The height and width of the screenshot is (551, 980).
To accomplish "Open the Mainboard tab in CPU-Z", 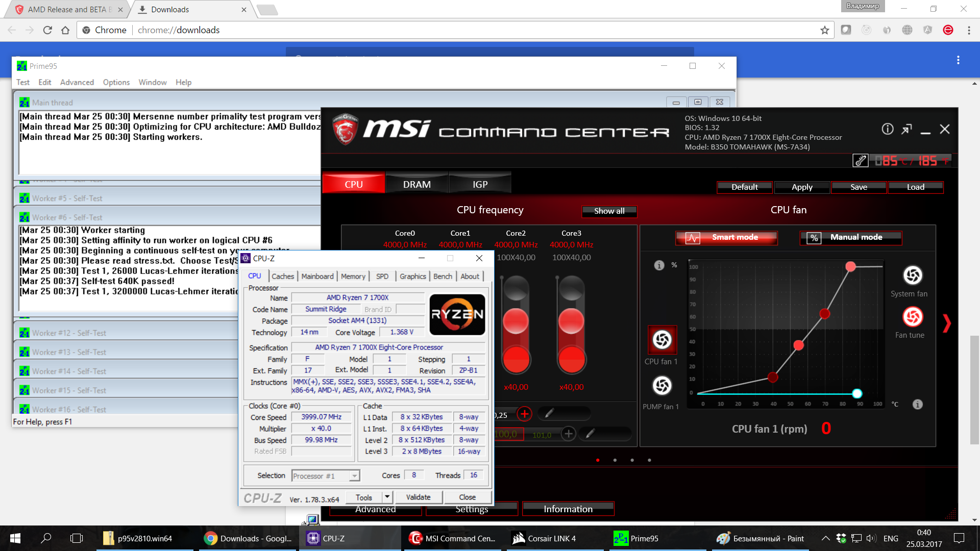I will (x=317, y=276).
